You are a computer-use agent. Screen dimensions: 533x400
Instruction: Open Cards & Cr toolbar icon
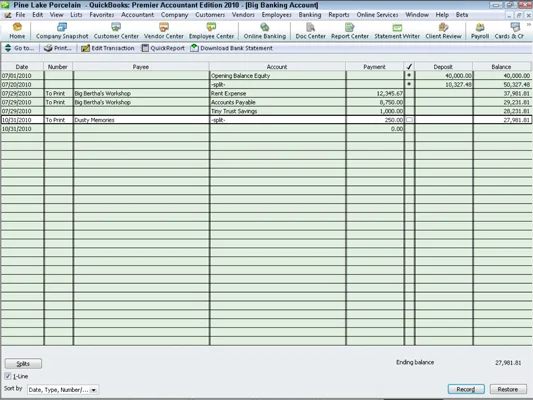509,31
